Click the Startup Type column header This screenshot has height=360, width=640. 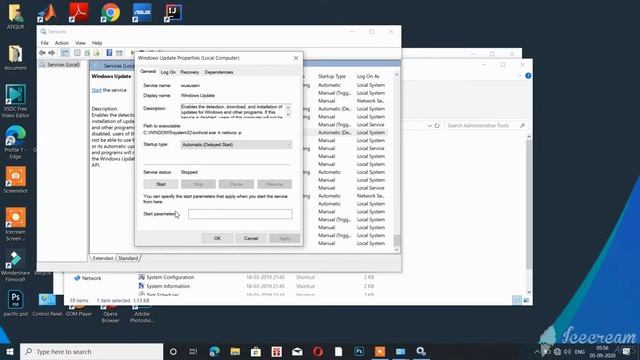332,76
